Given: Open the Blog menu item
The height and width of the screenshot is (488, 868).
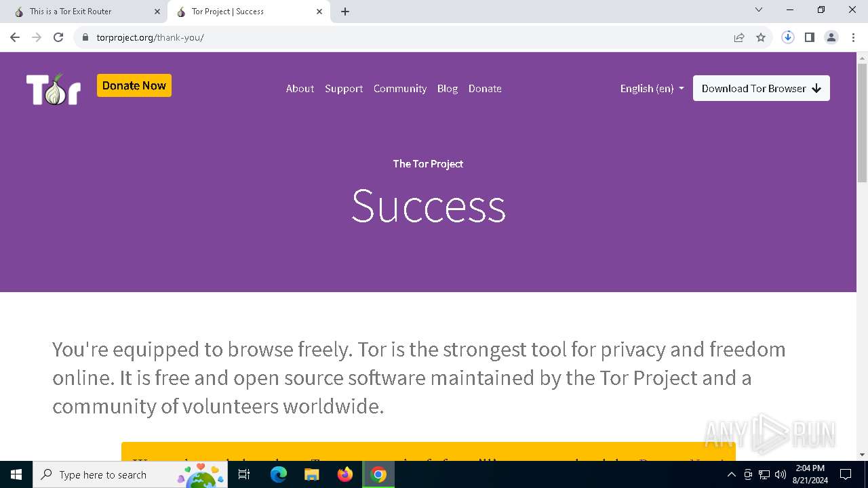Looking at the screenshot, I should coord(448,88).
